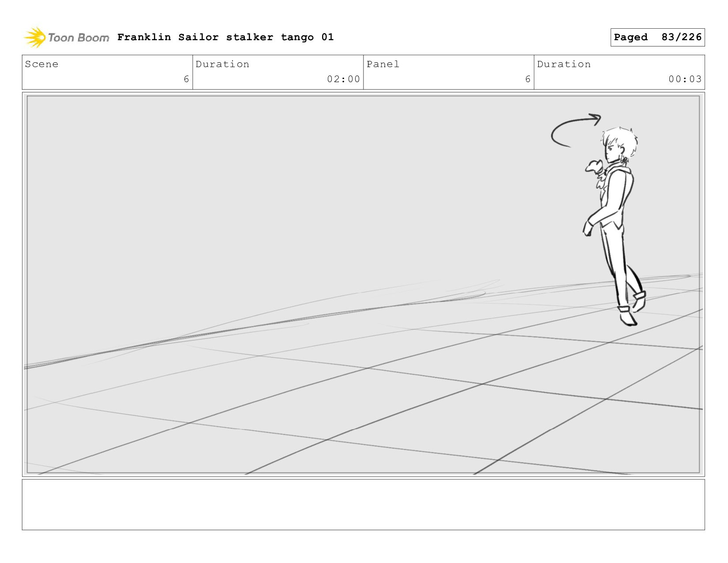728x563 pixels.
Task: Click the Toon Boom logo
Action: [x=66, y=38]
